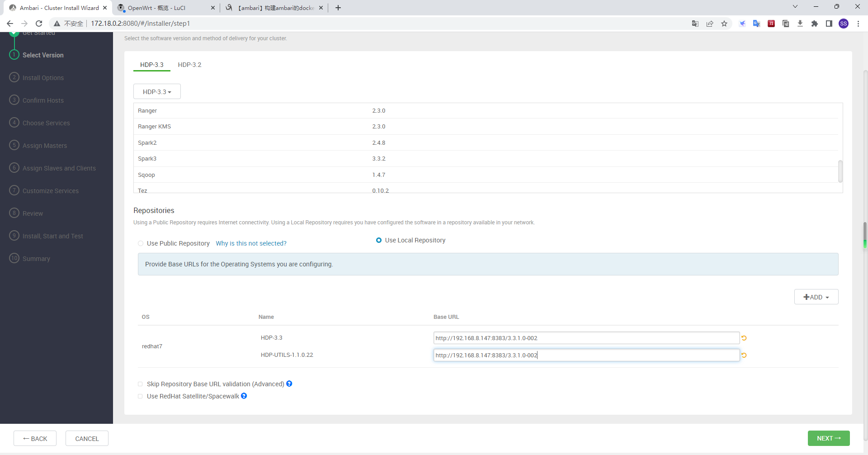Click the CANCEL button
Image resolution: width=868 pixels, height=455 pixels.
[x=87, y=438]
